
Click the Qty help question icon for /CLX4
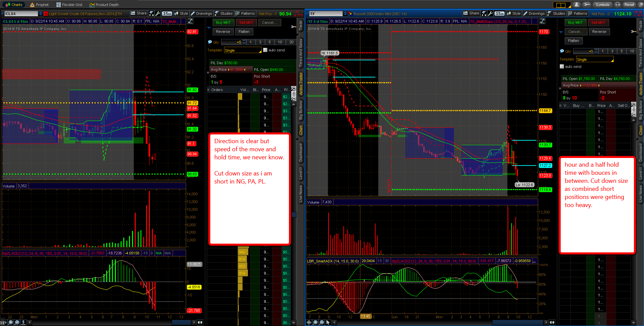click(210, 42)
